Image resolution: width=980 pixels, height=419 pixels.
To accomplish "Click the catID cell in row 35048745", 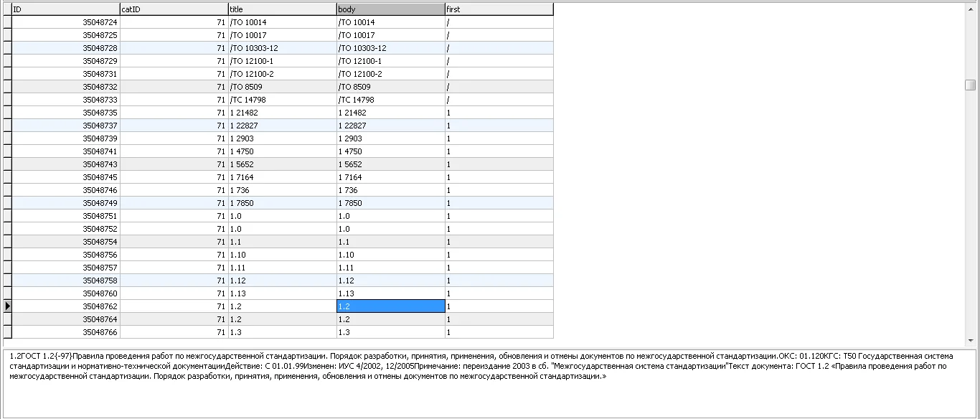I will pos(174,177).
